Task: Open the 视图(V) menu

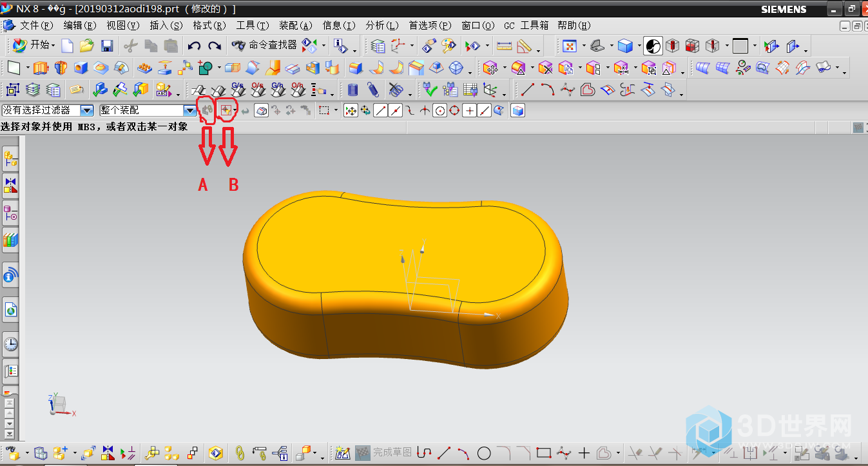Action: [122, 25]
